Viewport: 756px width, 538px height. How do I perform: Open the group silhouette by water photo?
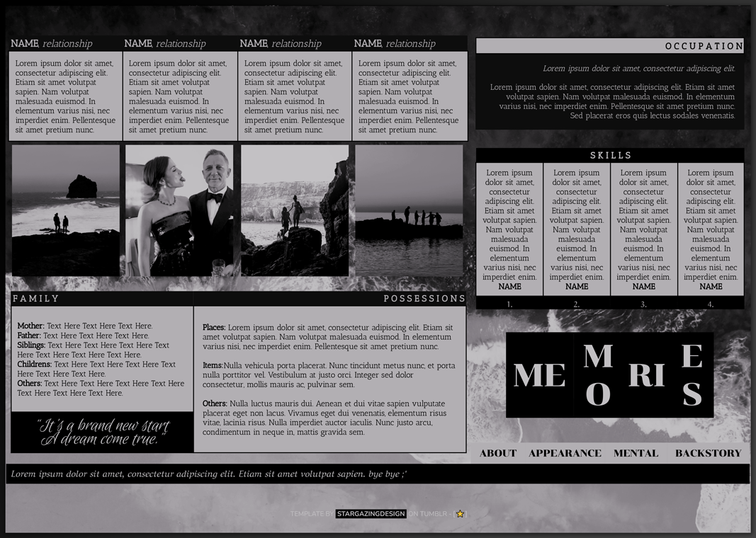[409, 211]
